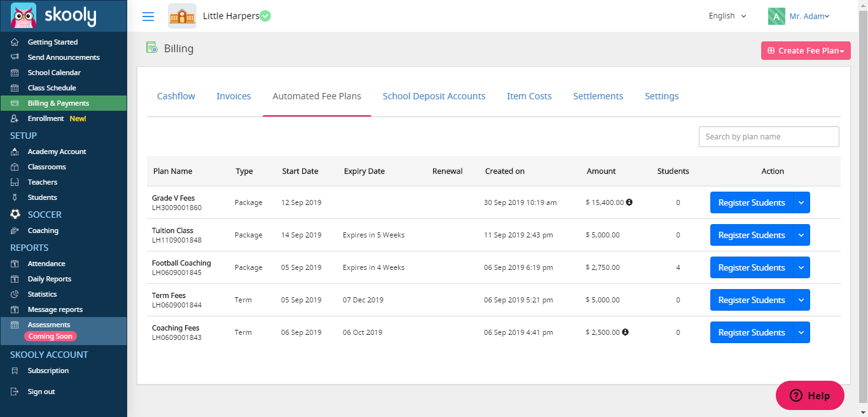Screen dimensions: 868x417
Task: Open the Mr. Adam user menu
Action: coord(809,17)
